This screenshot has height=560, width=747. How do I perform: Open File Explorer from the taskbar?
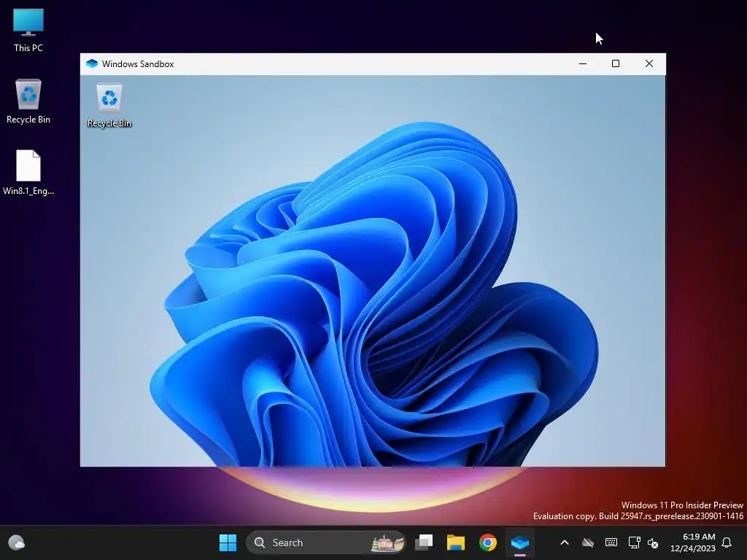point(455,542)
